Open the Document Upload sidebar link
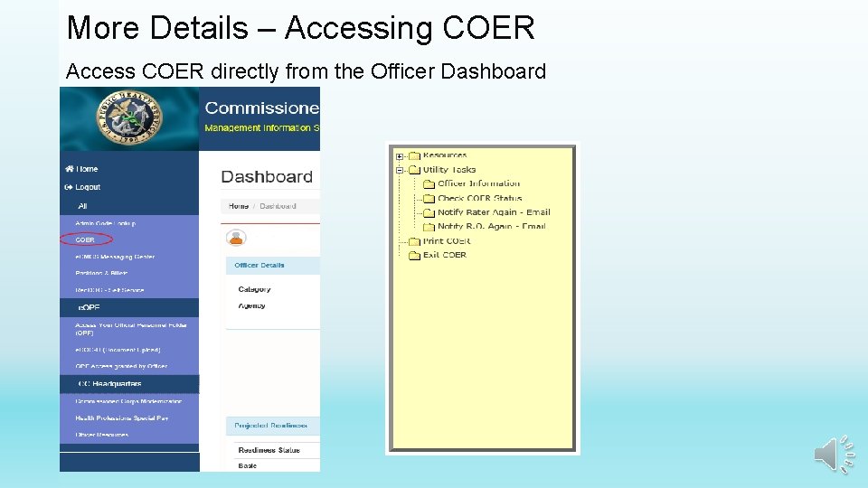Screen dimensions: 868x488 (118, 350)
